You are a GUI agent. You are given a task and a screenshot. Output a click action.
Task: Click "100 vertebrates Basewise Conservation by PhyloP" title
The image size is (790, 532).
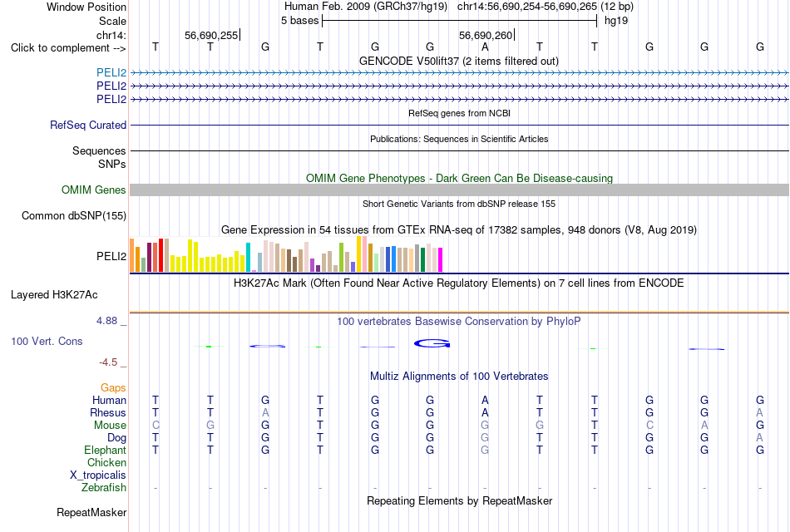point(459,322)
